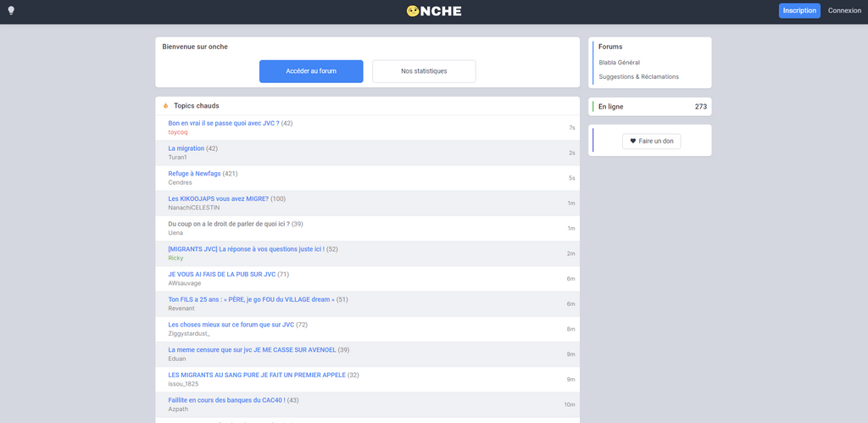Click the 'En ligne' label
Screen dimensions: 868x423
pos(610,107)
